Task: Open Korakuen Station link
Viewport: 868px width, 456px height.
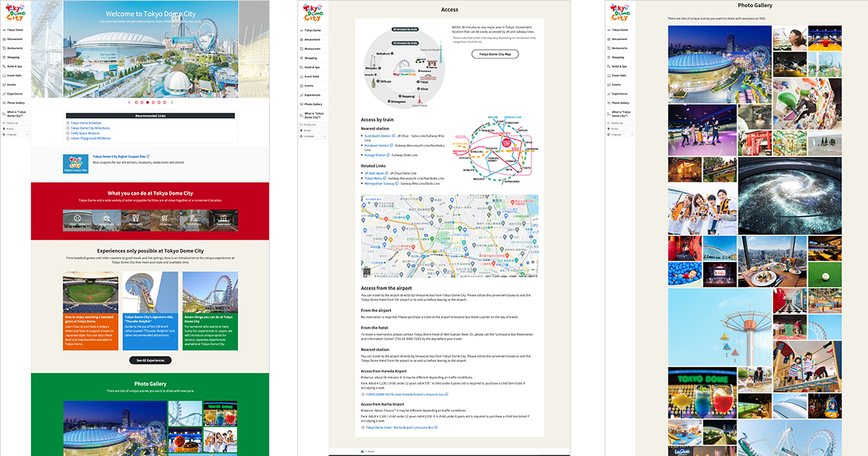Action: 378,145
